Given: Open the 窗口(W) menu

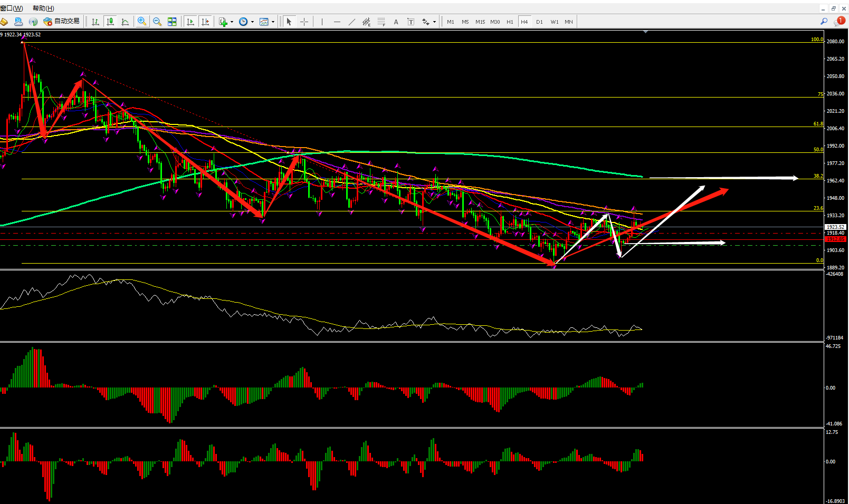Looking at the screenshot, I should [x=12, y=8].
